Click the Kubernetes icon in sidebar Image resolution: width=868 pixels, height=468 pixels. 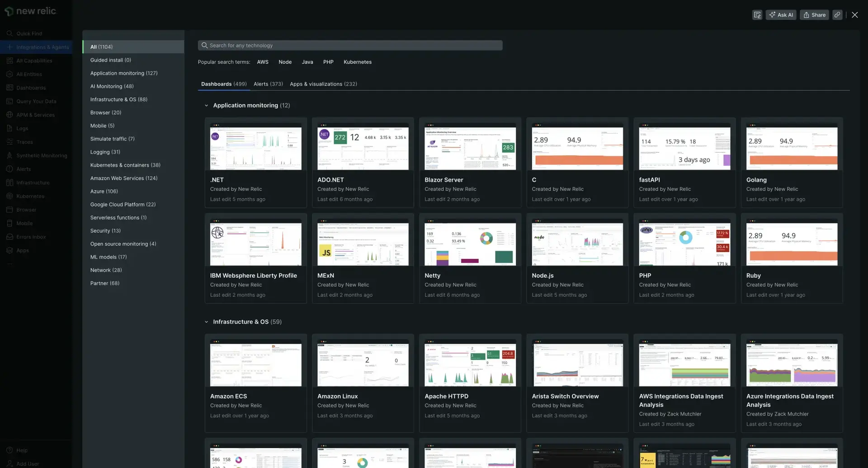tap(9, 196)
